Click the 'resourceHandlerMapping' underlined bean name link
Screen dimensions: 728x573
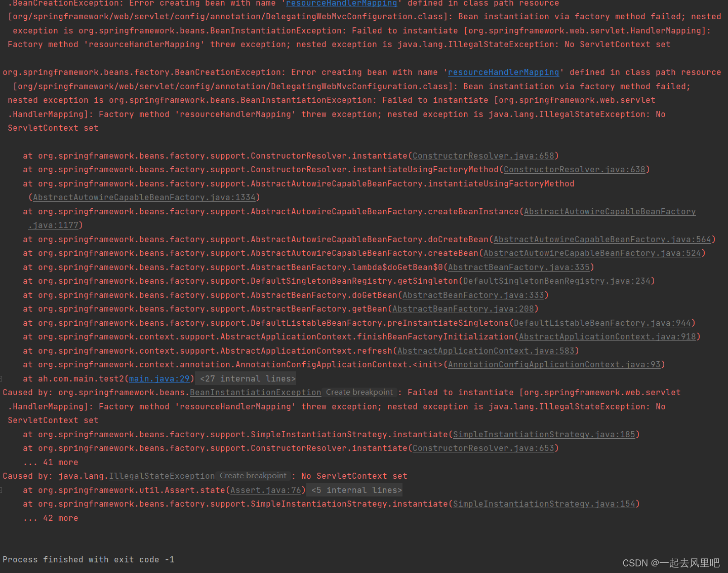(503, 72)
